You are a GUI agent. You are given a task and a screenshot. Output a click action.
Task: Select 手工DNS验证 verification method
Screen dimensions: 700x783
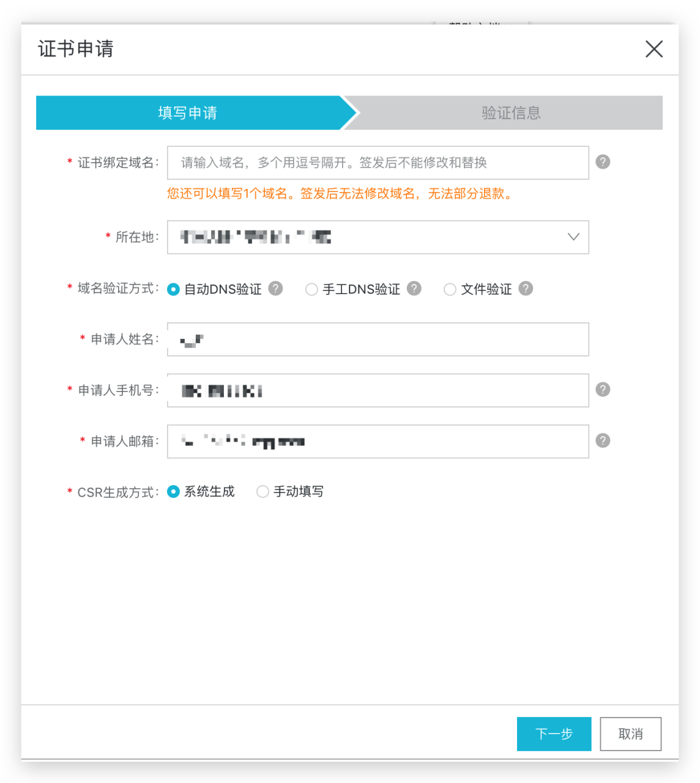tap(311, 289)
